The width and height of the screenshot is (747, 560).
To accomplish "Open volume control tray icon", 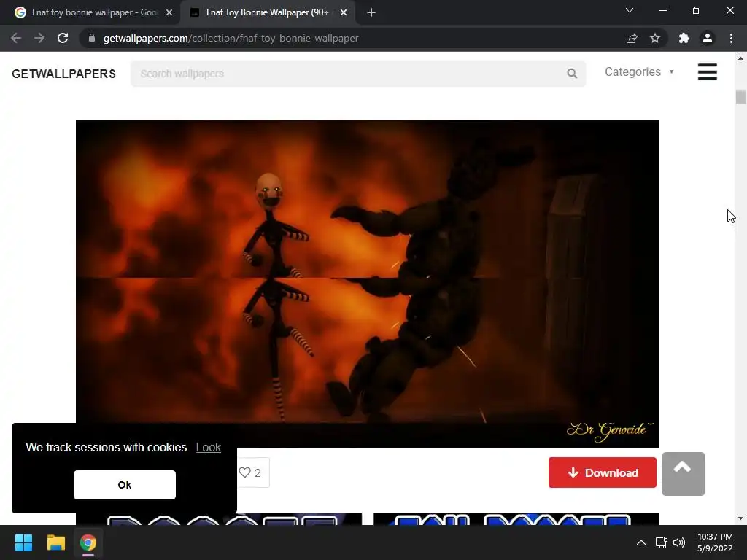I will pyautogui.click(x=679, y=542).
